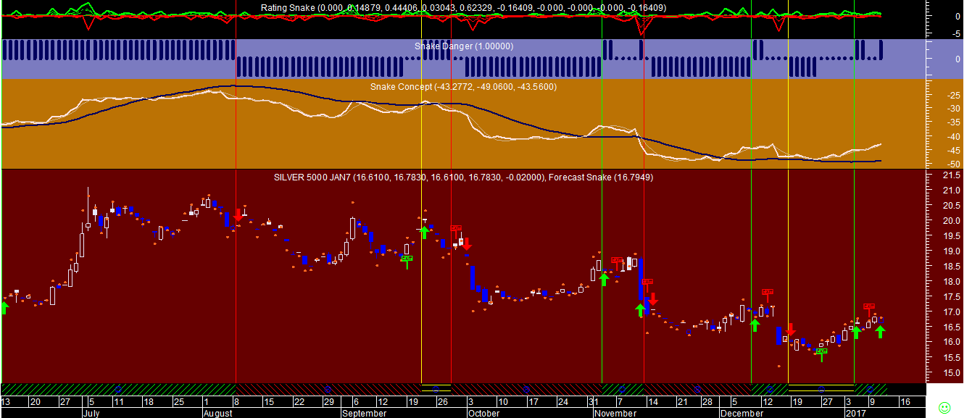980x418 pixels.
Task: Click red sell arrow at August 8
Action: (238, 215)
